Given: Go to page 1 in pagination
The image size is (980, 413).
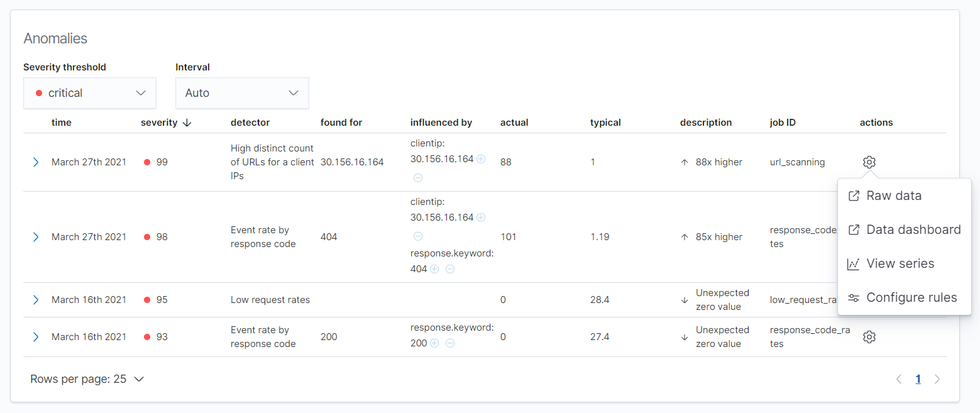Looking at the screenshot, I should [x=918, y=379].
